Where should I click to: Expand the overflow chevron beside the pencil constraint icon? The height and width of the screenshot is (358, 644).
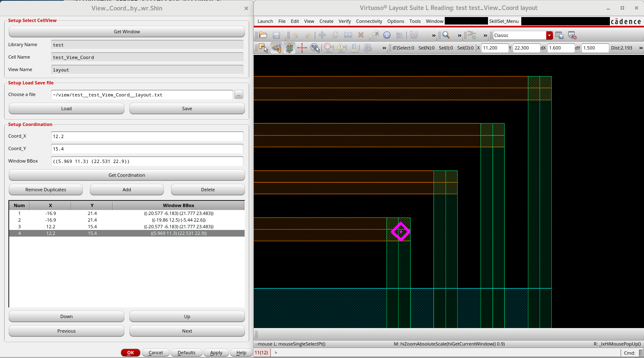coord(384,48)
